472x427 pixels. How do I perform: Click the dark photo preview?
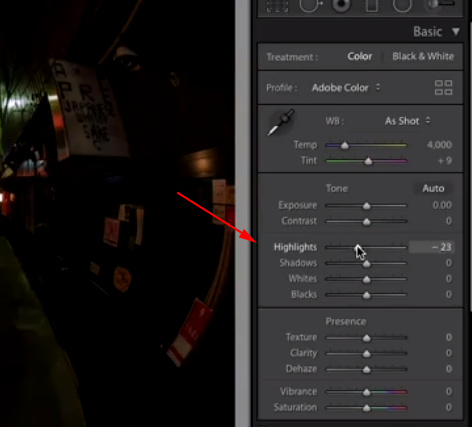point(117,213)
